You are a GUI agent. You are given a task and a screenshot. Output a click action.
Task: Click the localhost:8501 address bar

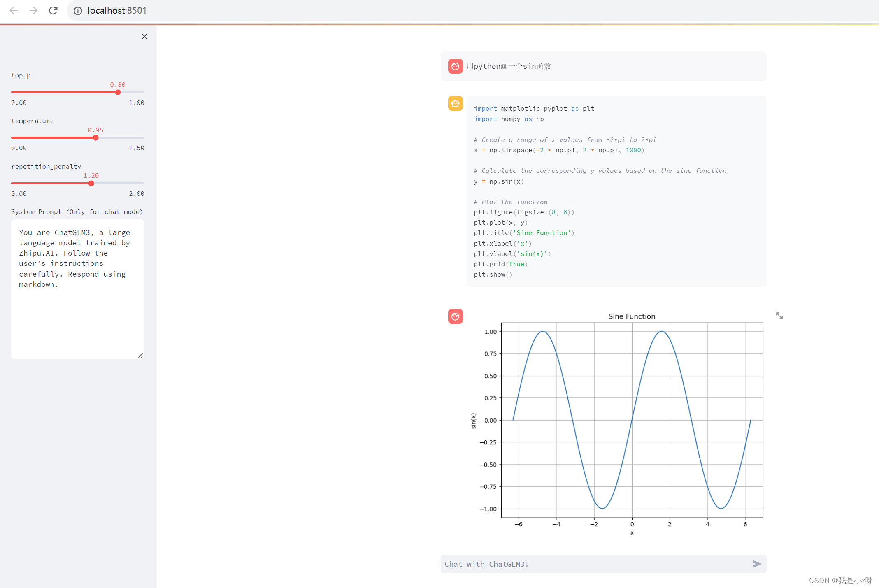(473, 10)
